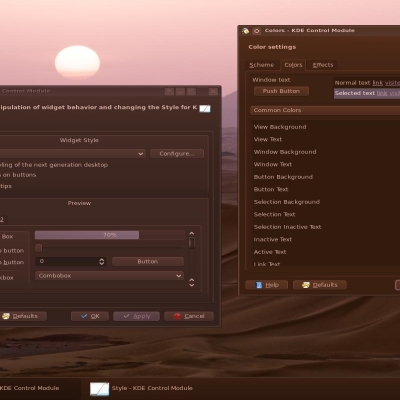400x400 pixels.
Task: Click the Apply button
Action: point(136,316)
